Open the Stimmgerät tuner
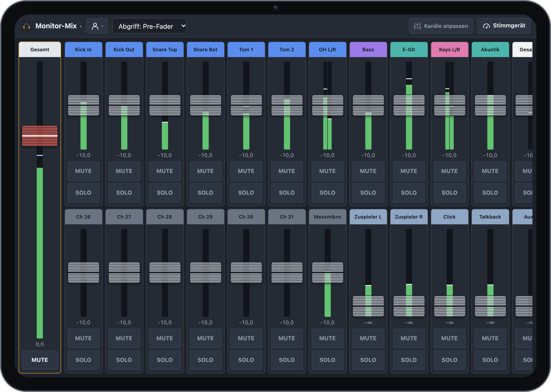This screenshot has width=551, height=392. pos(504,26)
